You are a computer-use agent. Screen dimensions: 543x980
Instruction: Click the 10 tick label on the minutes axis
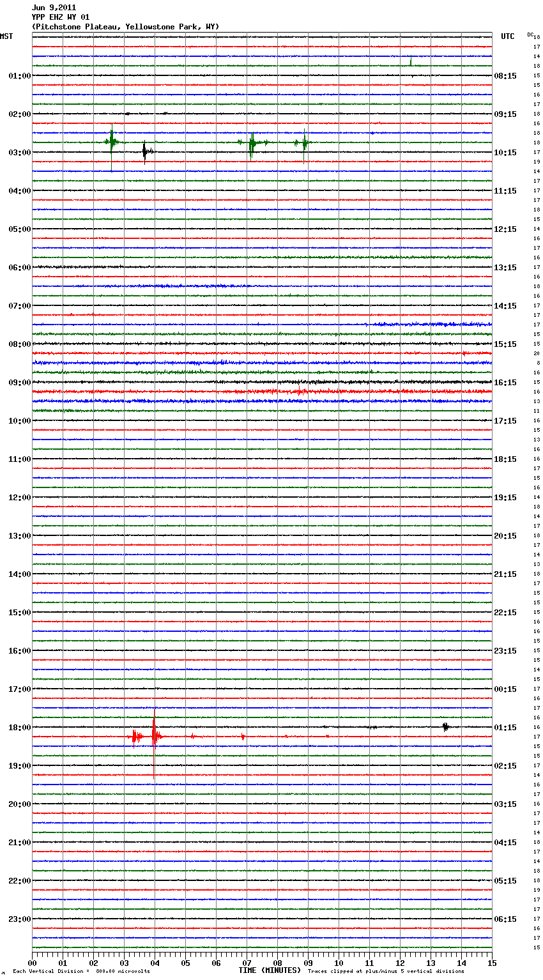(x=339, y=963)
